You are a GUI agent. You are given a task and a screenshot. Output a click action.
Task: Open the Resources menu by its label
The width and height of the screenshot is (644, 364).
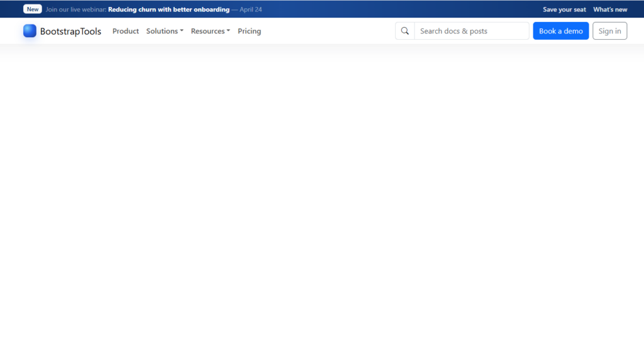208,31
